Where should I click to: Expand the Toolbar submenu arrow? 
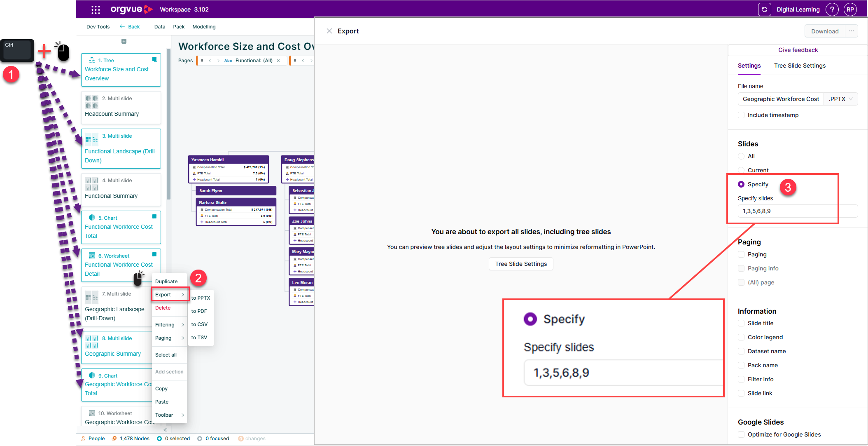(183, 415)
